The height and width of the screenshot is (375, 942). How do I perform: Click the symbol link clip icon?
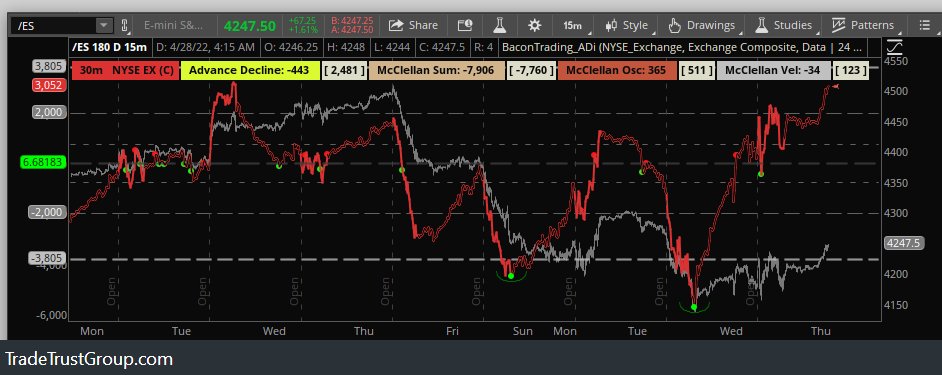(x=125, y=26)
